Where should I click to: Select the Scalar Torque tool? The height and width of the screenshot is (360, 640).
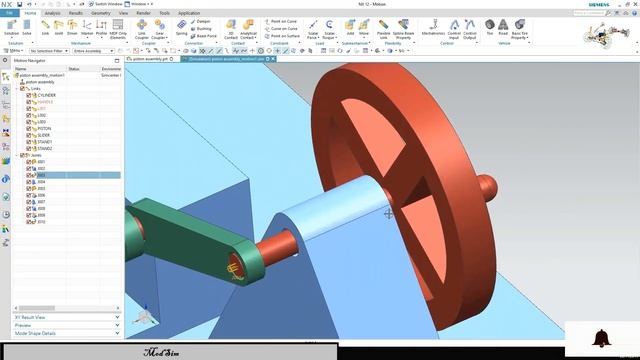329,29
